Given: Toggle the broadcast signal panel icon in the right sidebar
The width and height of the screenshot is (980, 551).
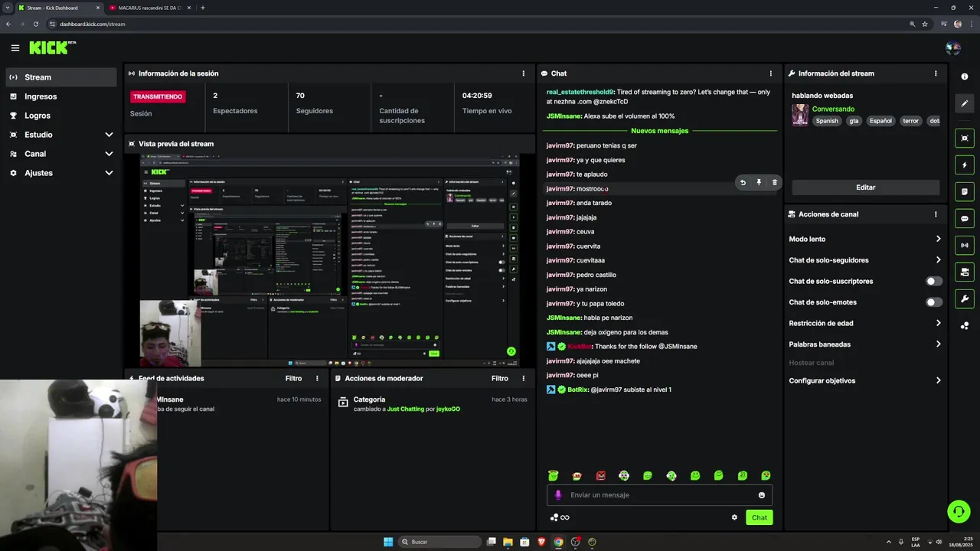Looking at the screenshot, I should (965, 245).
